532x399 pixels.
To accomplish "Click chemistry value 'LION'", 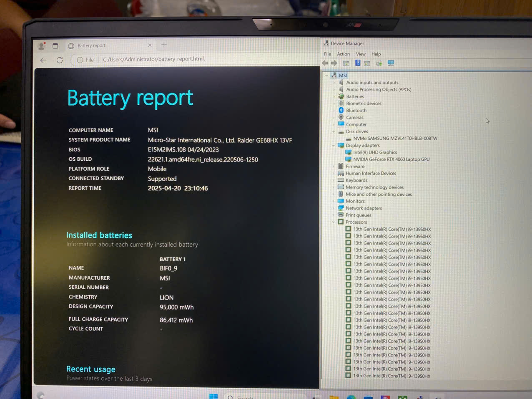I will click(x=166, y=298).
